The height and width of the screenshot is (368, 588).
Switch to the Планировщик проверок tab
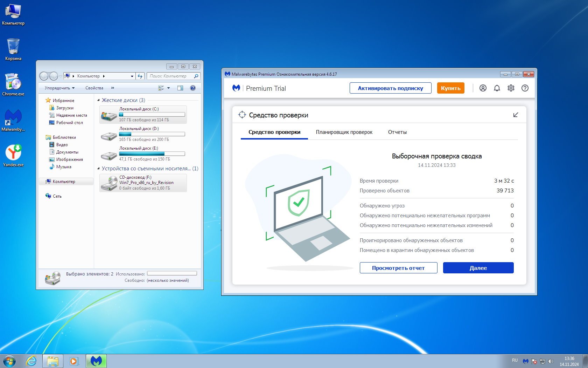[344, 132]
